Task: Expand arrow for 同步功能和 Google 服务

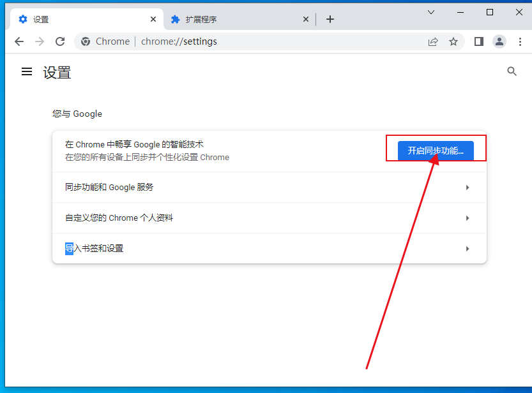Action: click(x=467, y=188)
